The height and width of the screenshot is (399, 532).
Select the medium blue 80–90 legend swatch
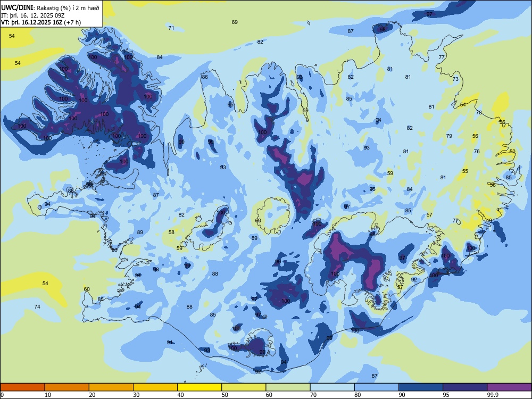tap(377, 387)
